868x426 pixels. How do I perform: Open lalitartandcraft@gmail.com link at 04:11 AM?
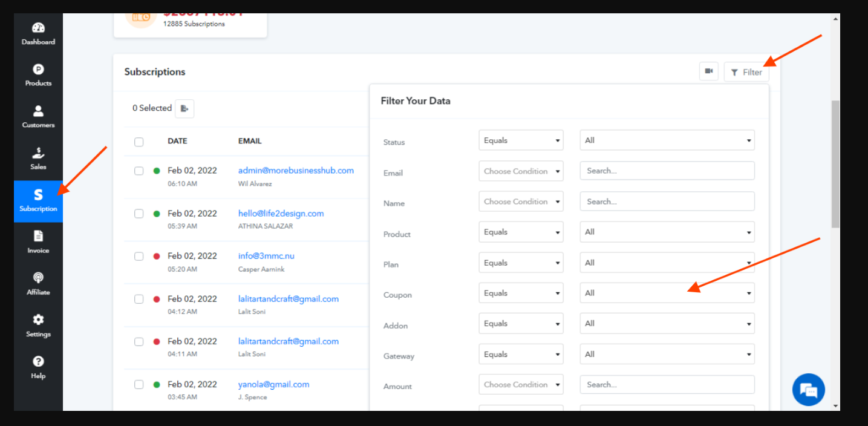pos(289,341)
